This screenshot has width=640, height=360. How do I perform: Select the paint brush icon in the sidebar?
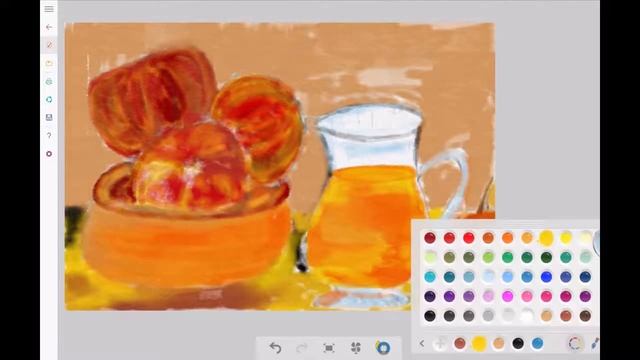49,45
